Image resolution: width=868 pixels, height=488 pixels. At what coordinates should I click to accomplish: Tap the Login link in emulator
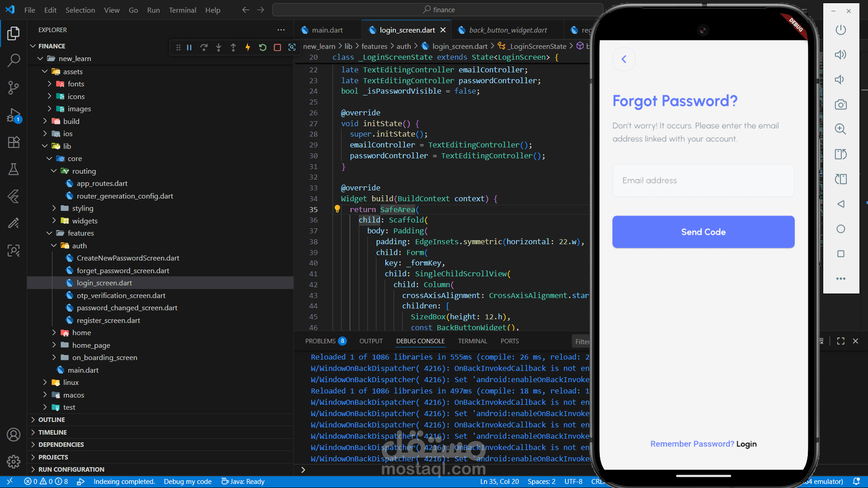746,444
